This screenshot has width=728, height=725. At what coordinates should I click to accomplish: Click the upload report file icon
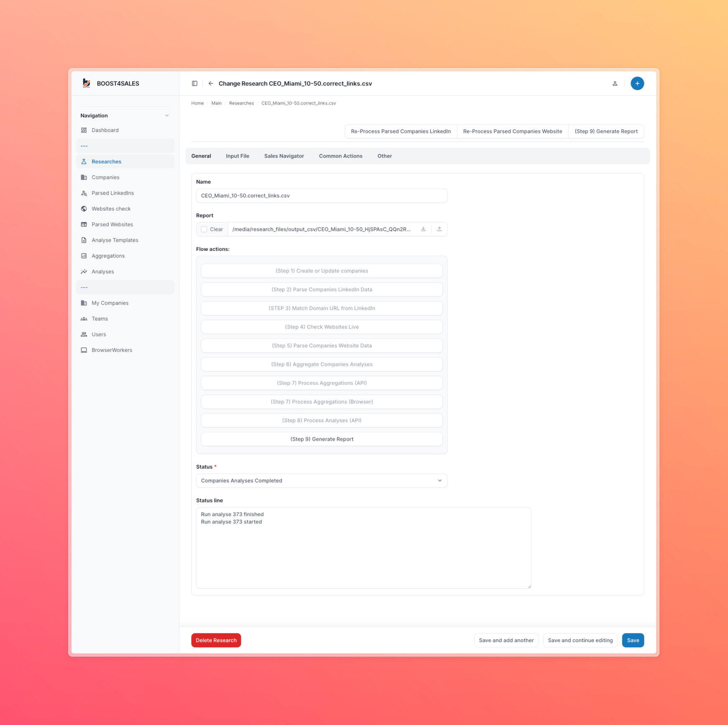point(439,229)
